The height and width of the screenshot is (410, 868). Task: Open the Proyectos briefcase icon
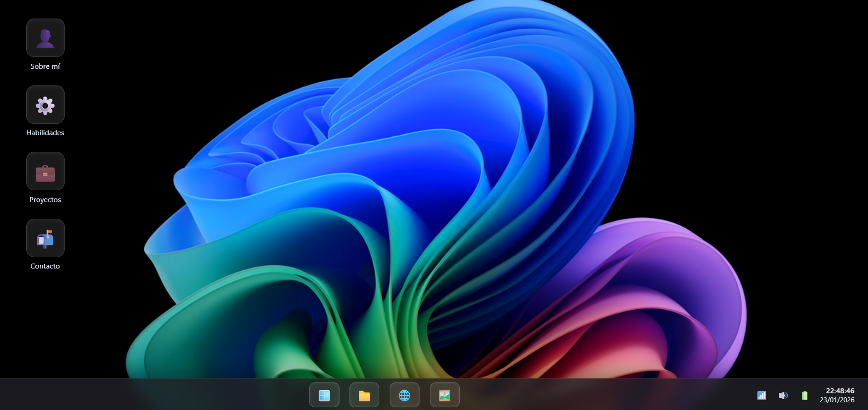click(x=45, y=171)
